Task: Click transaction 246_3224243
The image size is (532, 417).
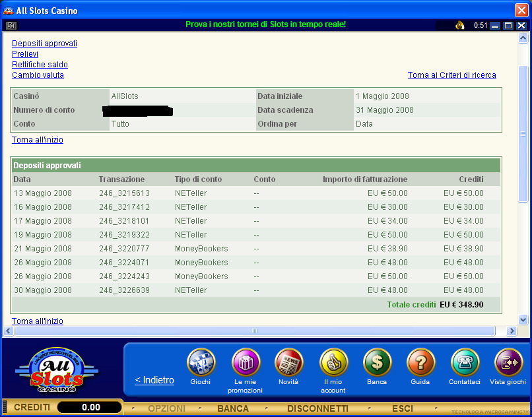Action: pos(124,276)
